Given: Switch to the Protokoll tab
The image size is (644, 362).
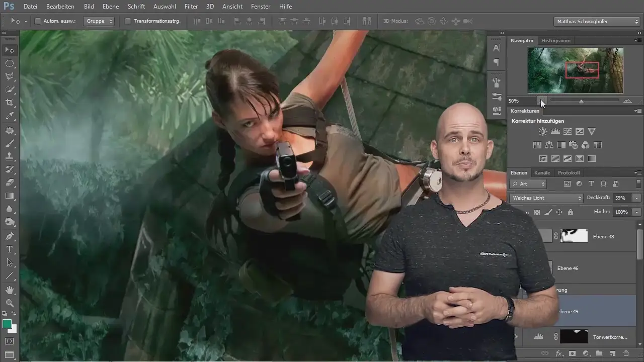Looking at the screenshot, I should point(569,173).
